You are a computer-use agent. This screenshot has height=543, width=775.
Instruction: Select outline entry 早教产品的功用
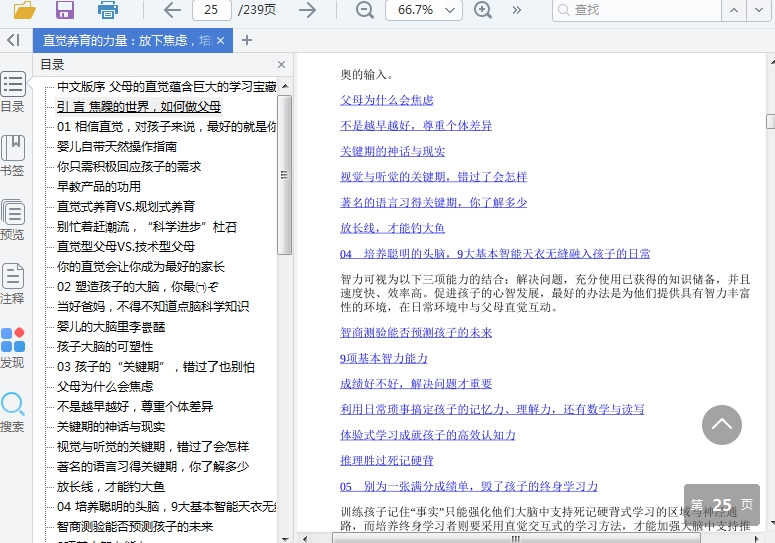pyautogui.click(x=99, y=187)
